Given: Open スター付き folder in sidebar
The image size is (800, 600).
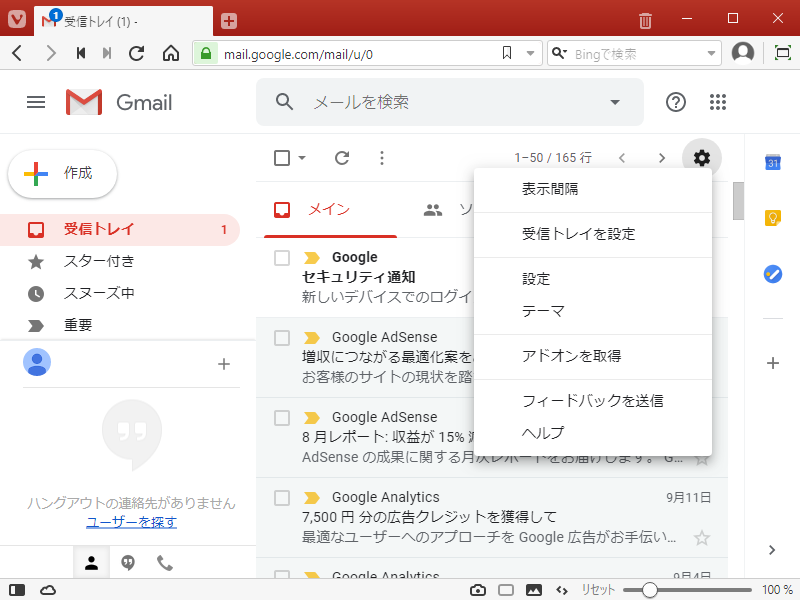Looking at the screenshot, I should (120, 262).
